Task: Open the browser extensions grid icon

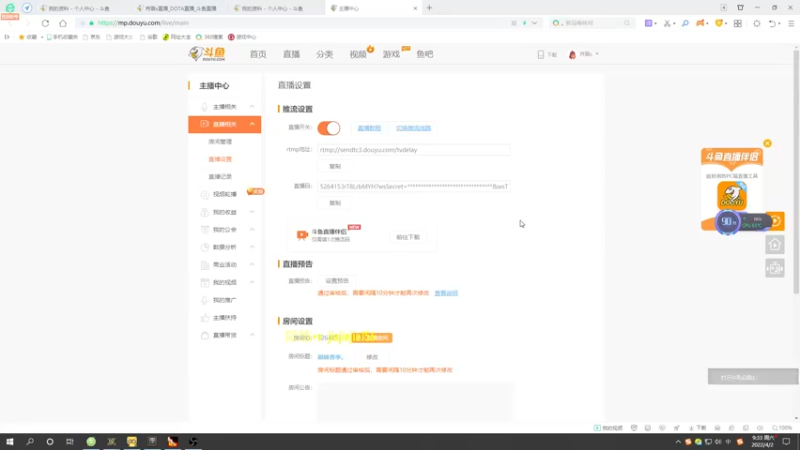Action: pos(738,23)
